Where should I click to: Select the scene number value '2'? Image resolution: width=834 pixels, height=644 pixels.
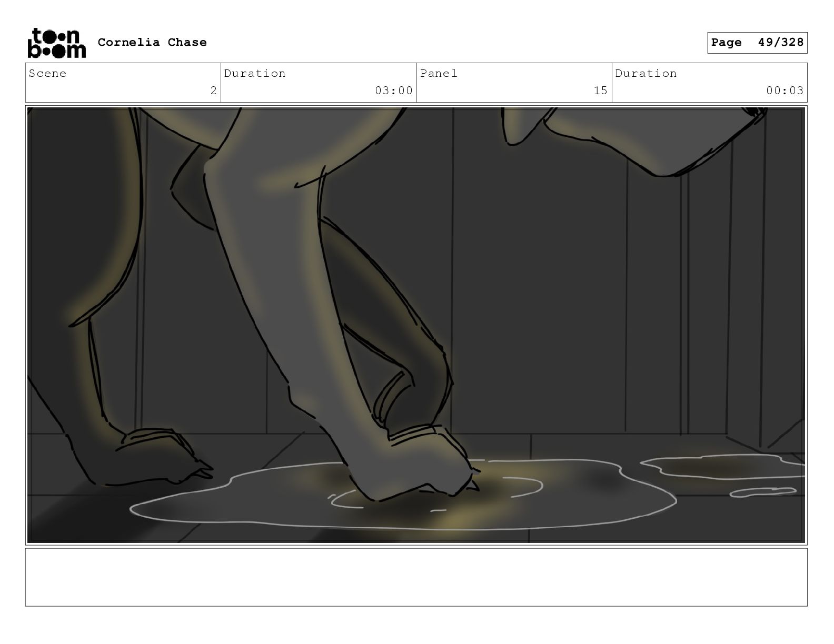pyautogui.click(x=213, y=90)
